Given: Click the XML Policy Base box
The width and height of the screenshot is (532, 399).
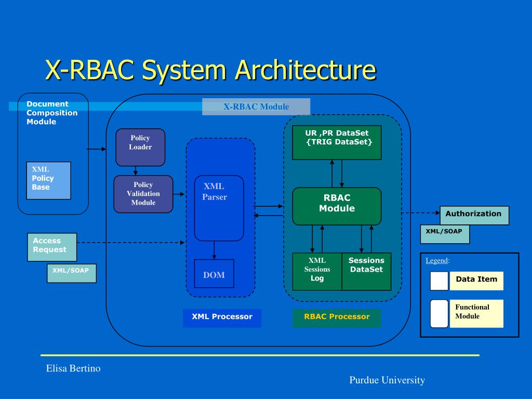Looking at the screenshot, I should click(x=48, y=180).
